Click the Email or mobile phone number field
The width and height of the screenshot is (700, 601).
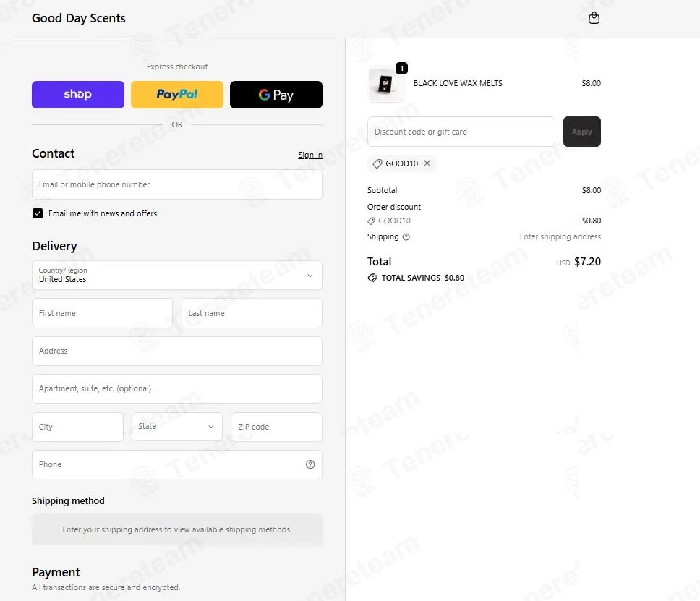coord(177,184)
